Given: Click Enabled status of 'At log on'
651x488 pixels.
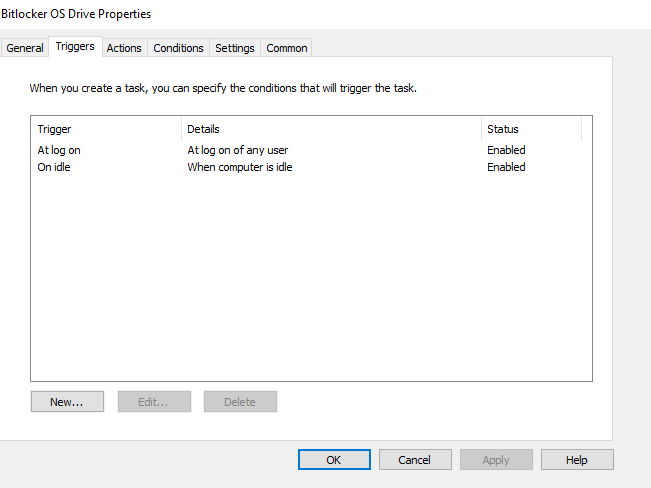Looking at the screenshot, I should [506, 150].
